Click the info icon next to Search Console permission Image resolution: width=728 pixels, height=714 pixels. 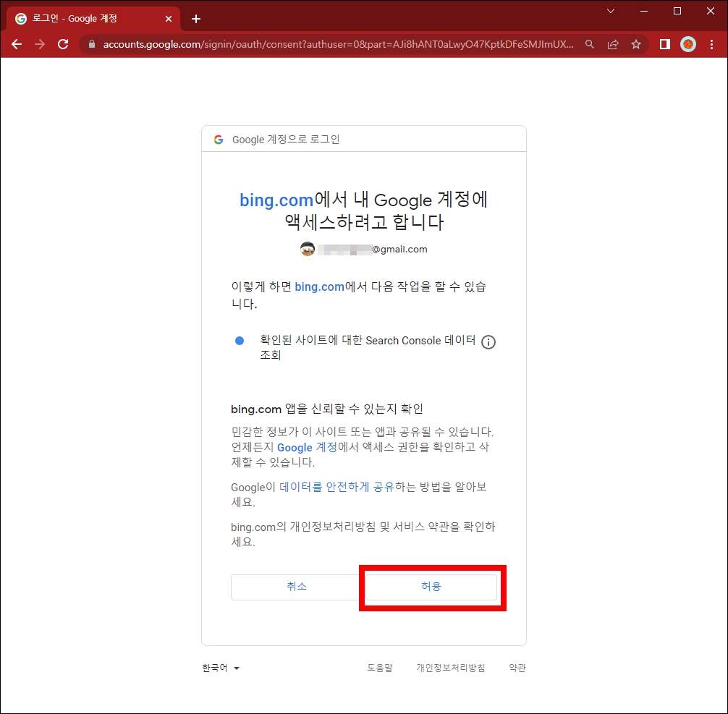[x=488, y=342]
